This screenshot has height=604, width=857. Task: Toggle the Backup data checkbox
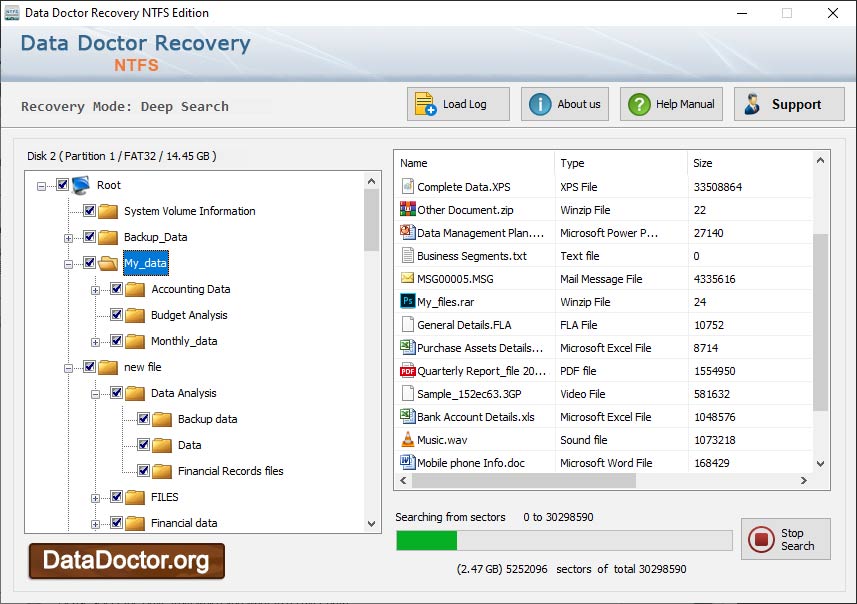pos(143,419)
